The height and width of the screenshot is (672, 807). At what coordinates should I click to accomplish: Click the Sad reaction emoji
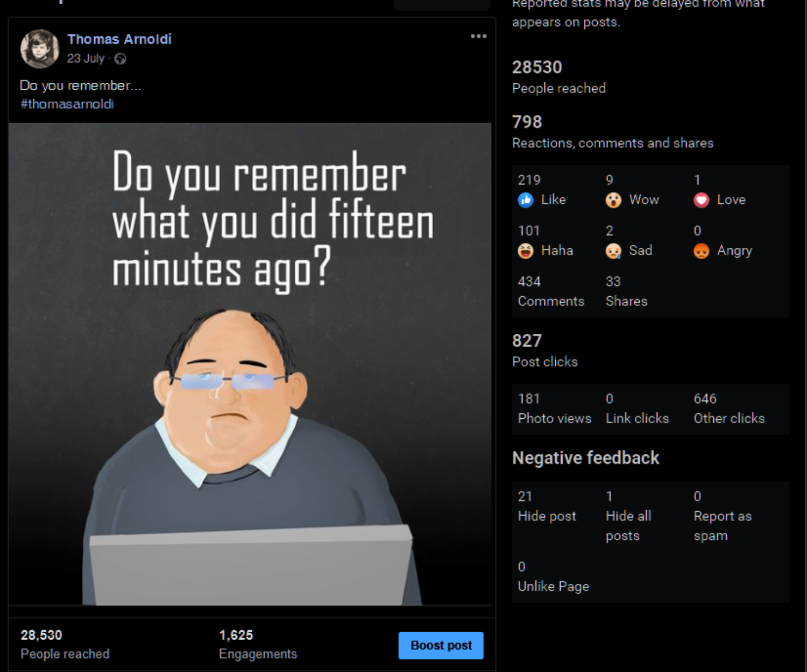(613, 251)
